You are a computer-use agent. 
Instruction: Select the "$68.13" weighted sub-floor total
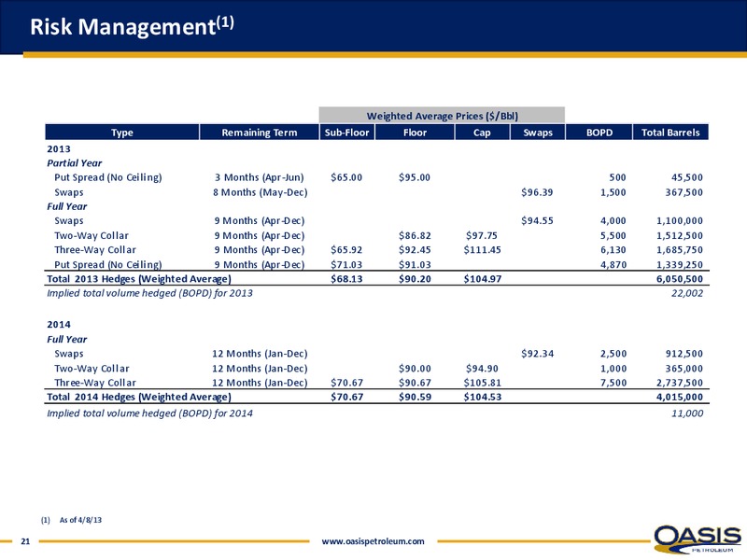[x=346, y=279]
